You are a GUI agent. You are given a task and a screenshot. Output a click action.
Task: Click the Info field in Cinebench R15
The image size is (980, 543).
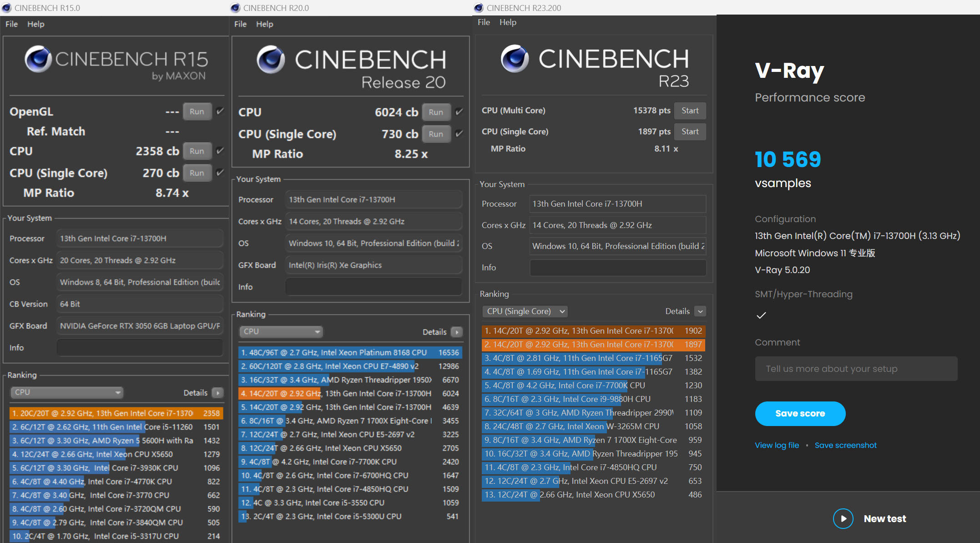[x=140, y=347]
